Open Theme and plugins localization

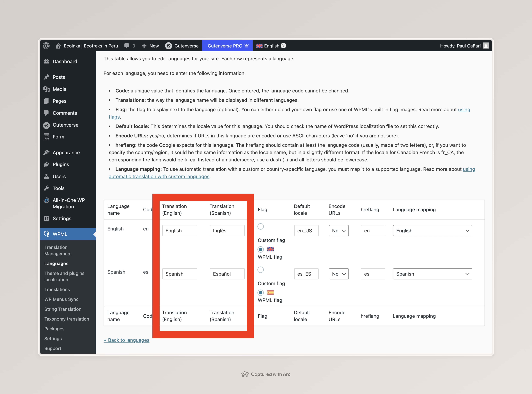pos(64,276)
